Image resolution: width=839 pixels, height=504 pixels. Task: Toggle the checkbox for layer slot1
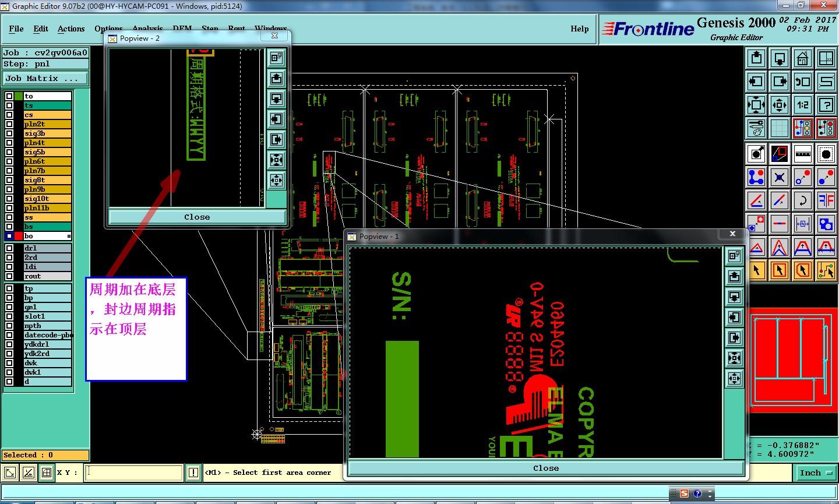coord(9,316)
